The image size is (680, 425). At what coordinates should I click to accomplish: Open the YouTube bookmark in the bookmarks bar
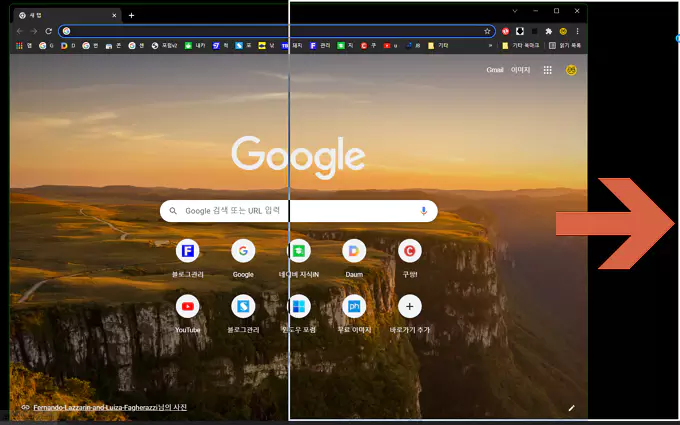tap(390, 46)
